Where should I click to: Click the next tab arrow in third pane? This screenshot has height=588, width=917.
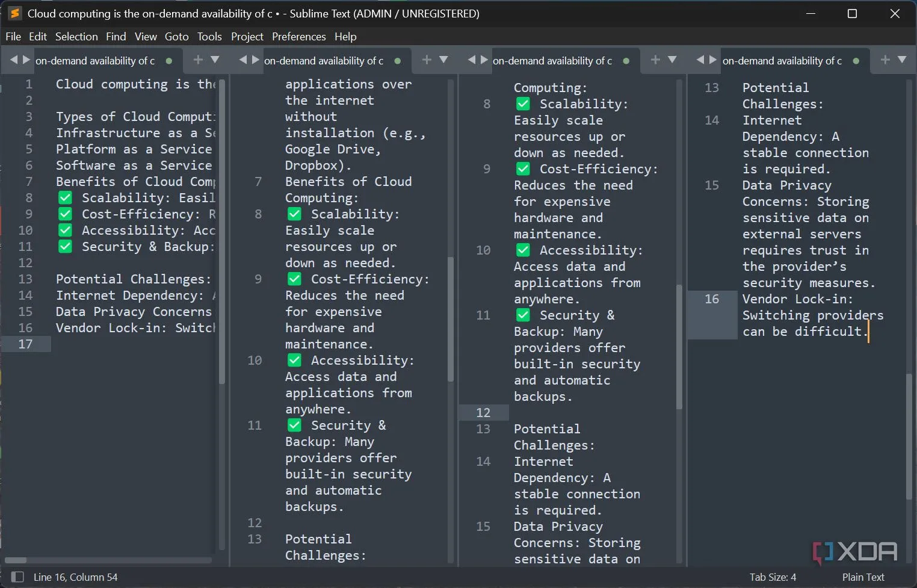pos(484,60)
